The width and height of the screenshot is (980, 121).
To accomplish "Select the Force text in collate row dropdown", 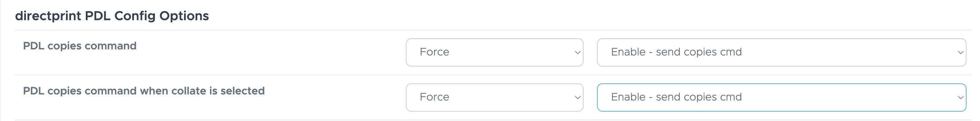I will point(434,97).
